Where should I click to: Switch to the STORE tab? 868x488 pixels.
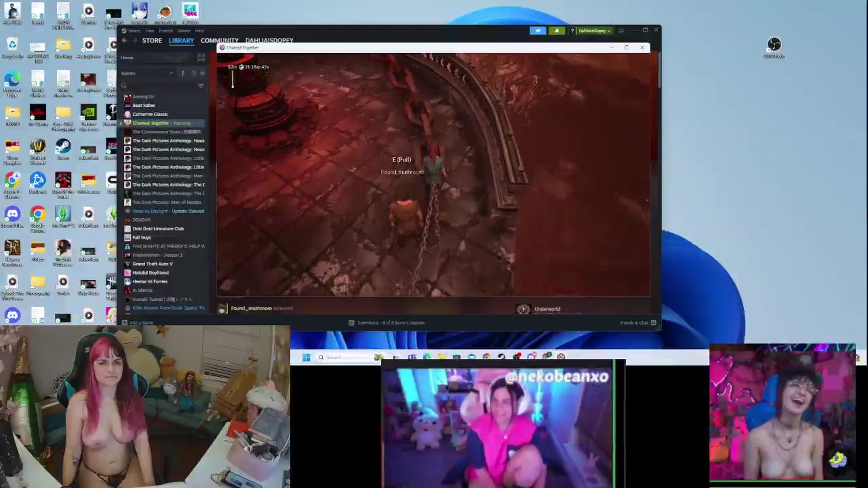(152, 41)
